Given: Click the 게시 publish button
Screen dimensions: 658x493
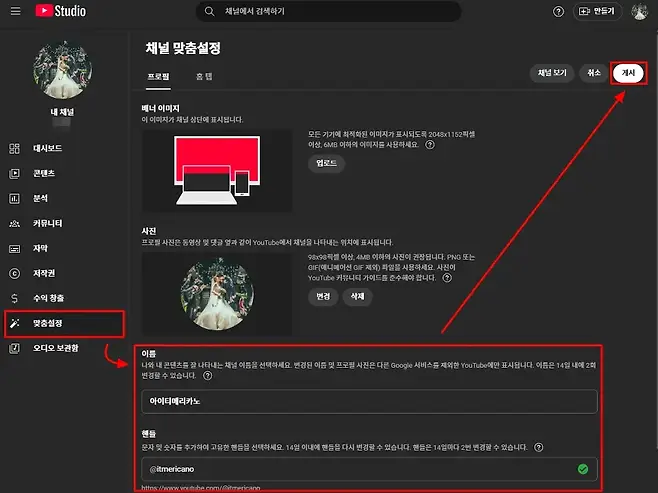Looking at the screenshot, I should (628, 73).
